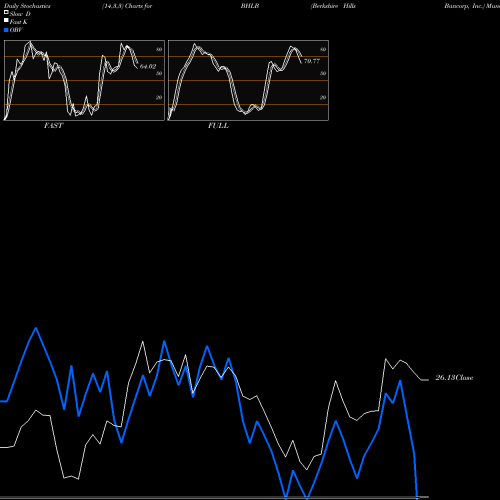The width and height of the screenshot is (500, 500).
Task: Click the BHLB ticker symbol in header
Action: tap(250, 6)
